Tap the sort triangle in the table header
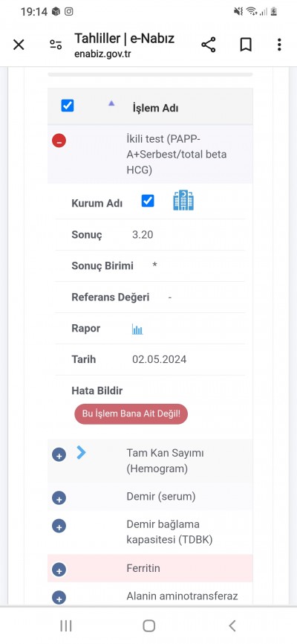This screenshot has width=297, height=644. 111,103
